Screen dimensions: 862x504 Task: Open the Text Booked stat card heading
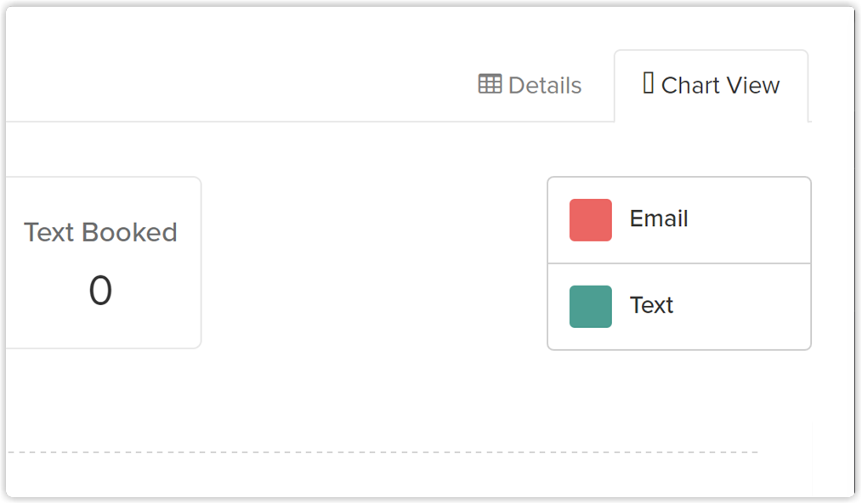[x=100, y=233]
